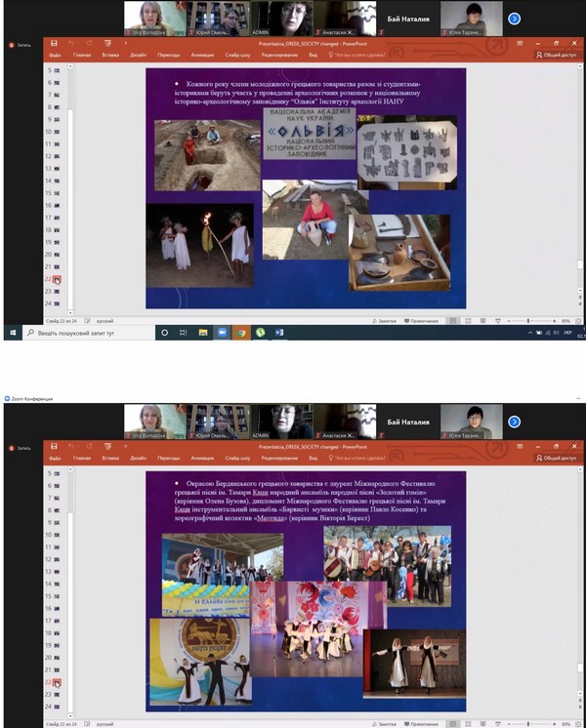586x728 pixels.
Task: Switch to Анимация tab in upper screenshot
Action: click(x=202, y=55)
